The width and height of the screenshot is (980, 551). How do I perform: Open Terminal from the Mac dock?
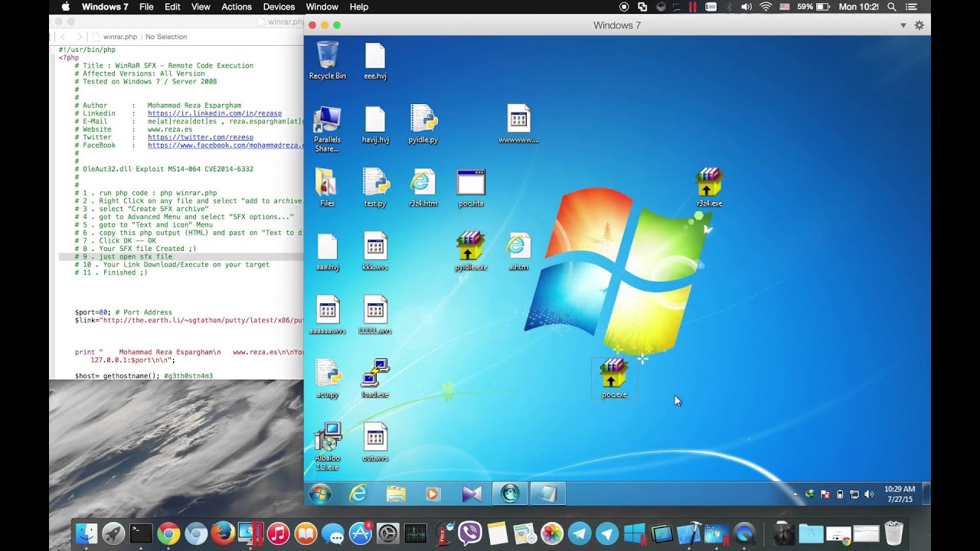141,533
